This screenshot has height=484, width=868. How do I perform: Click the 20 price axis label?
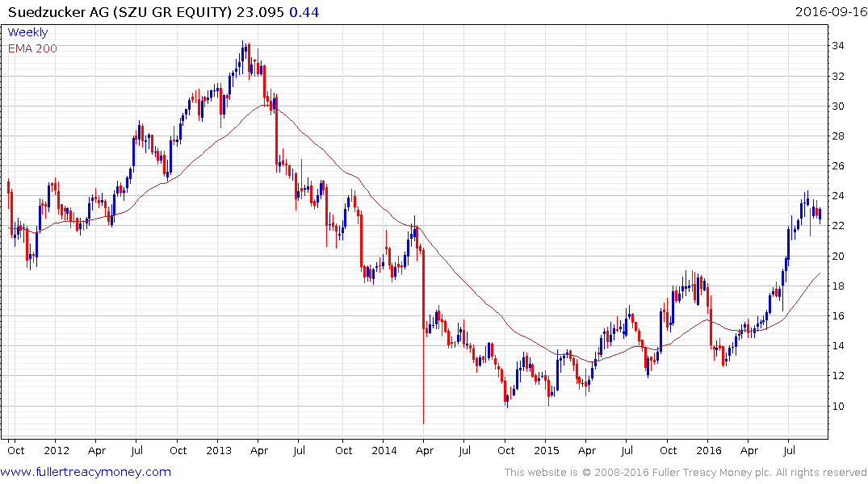tap(837, 256)
